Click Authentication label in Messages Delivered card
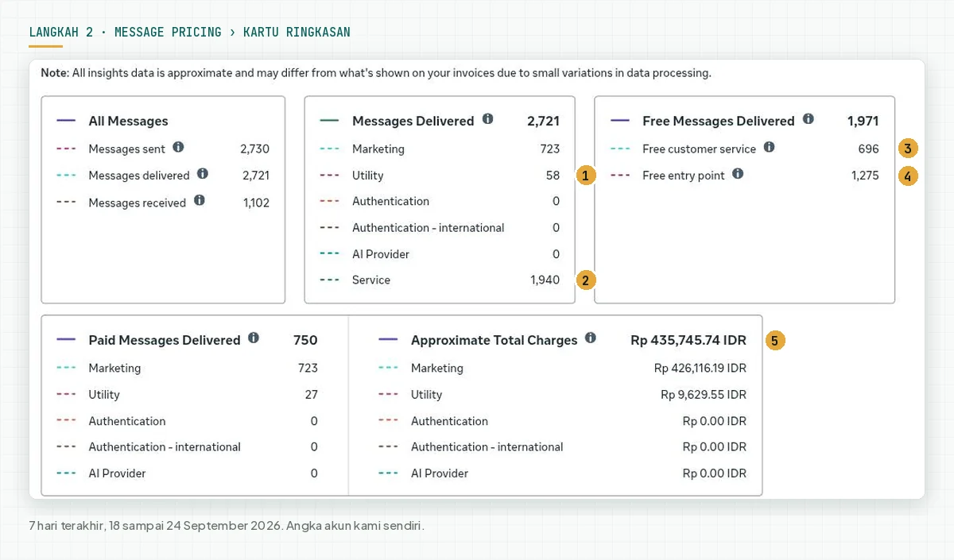 pos(390,202)
